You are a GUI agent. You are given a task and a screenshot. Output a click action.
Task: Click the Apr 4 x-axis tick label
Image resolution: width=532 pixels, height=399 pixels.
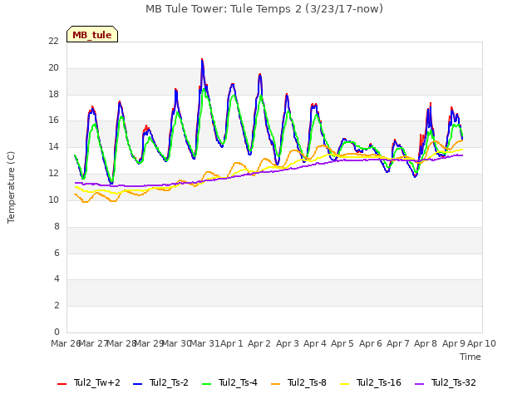pyautogui.click(x=315, y=343)
